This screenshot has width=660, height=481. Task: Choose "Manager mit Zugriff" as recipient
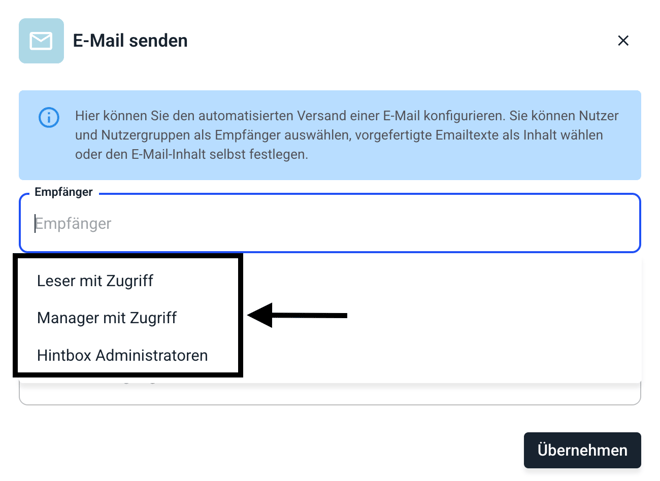click(107, 318)
